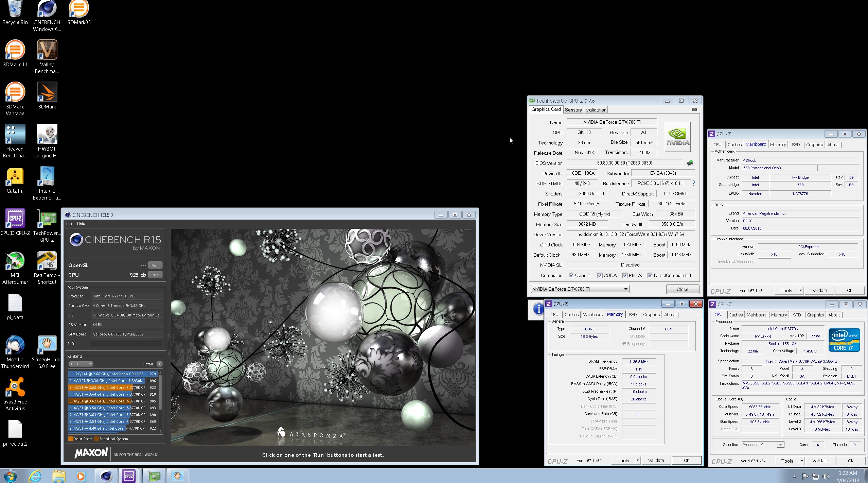
Task: Switch to GPU-Z taskbar button
Action: pyautogui.click(x=154, y=476)
